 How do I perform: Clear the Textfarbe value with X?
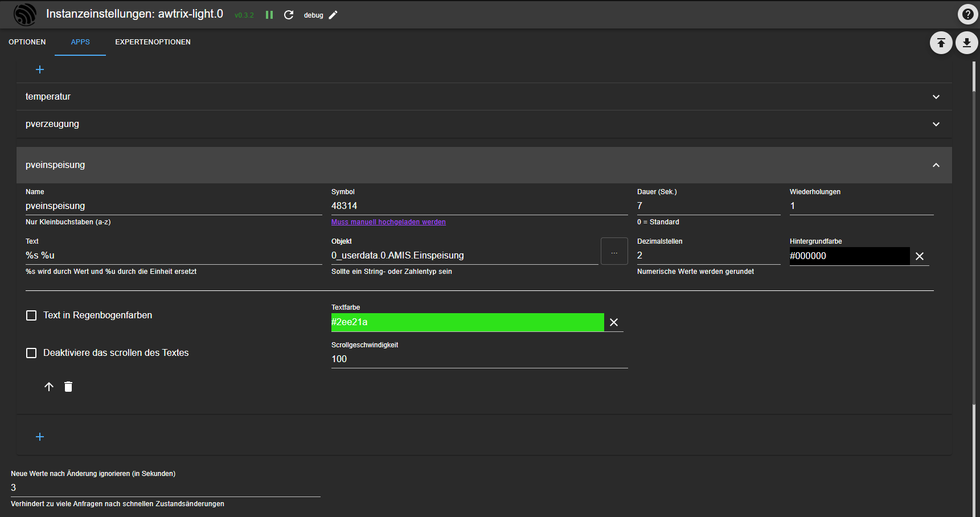(614, 322)
